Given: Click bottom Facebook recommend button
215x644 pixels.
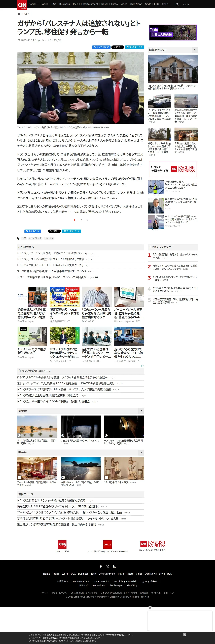Looking at the screenshot, I should tap(32, 231).
